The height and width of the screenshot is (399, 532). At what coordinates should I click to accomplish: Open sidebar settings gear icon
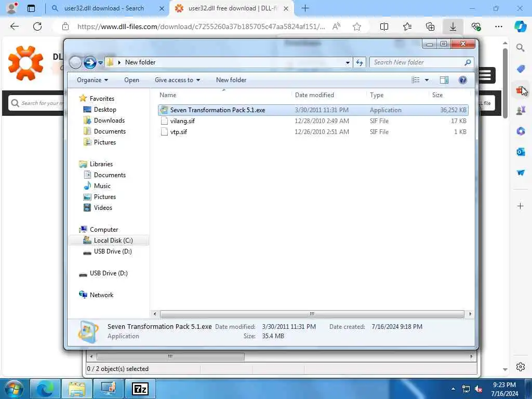pos(521,367)
